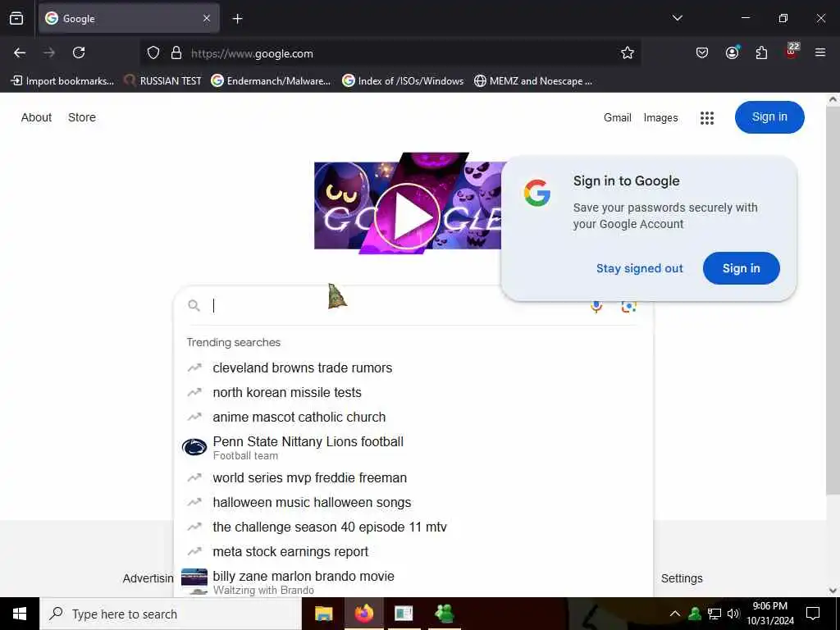The image size is (840, 630).
Task: Open Firefox View sidebar icon
Action: (16, 18)
